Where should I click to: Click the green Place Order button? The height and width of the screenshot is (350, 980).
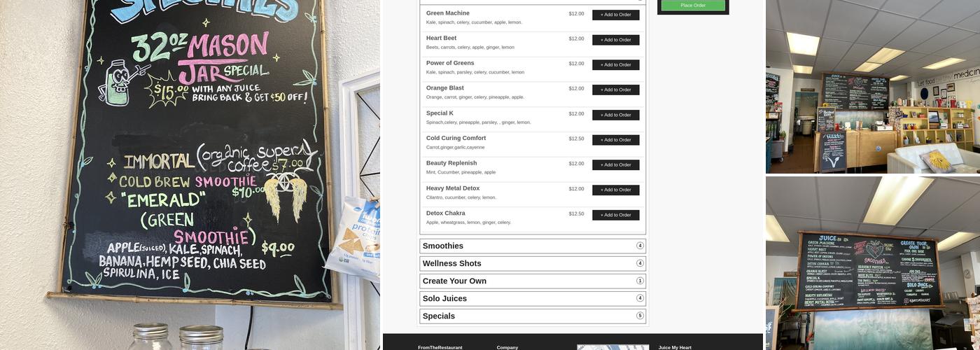tap(693, 6)
